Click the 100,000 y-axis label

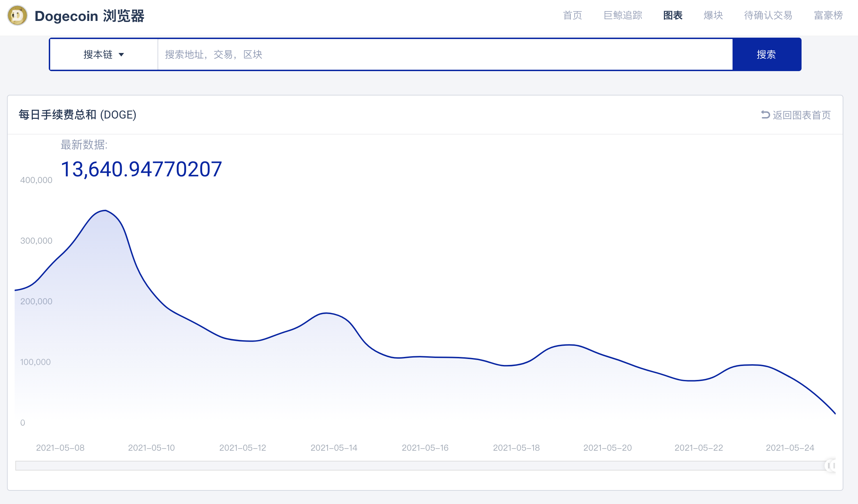(x=36, y=362)
